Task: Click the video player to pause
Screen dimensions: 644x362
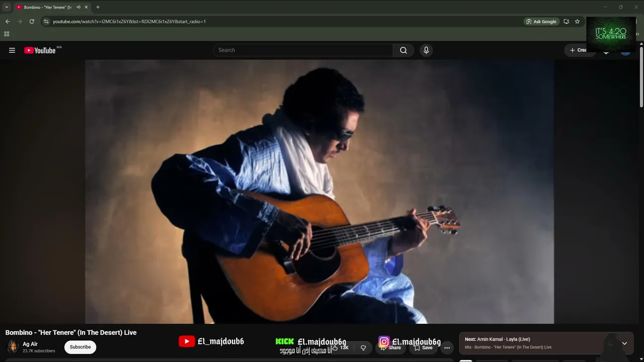Action: pyautogui.click(x=319, y=192)
